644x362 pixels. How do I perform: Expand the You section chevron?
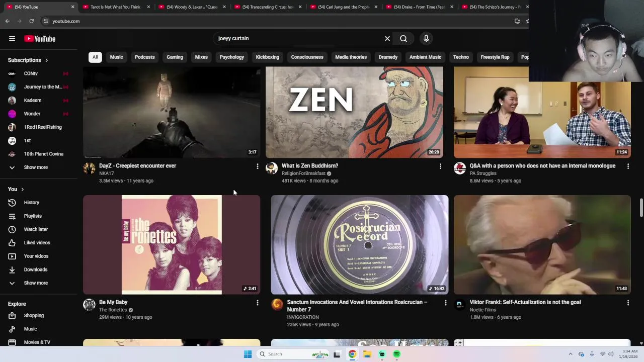click(x=23, y=190)
